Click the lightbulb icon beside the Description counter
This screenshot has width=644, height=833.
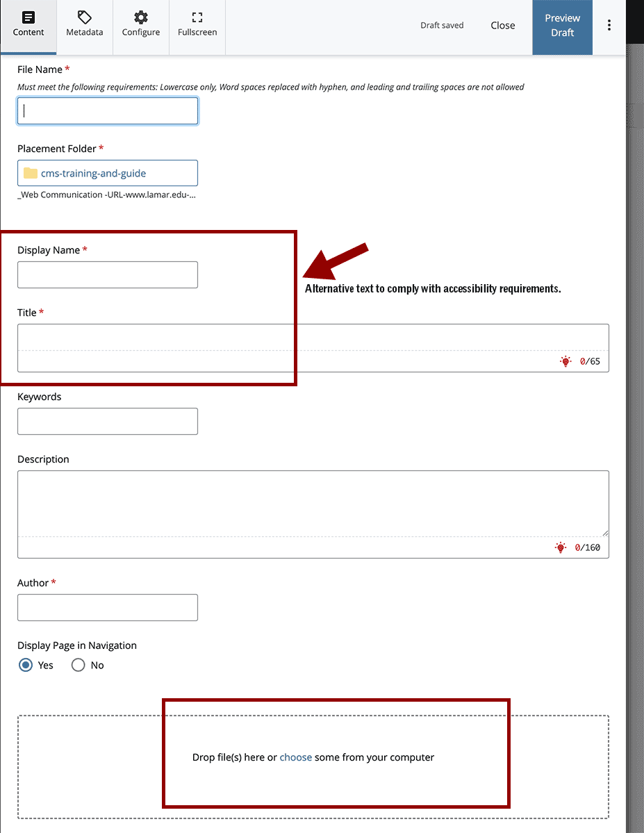[x=560, y=547]
